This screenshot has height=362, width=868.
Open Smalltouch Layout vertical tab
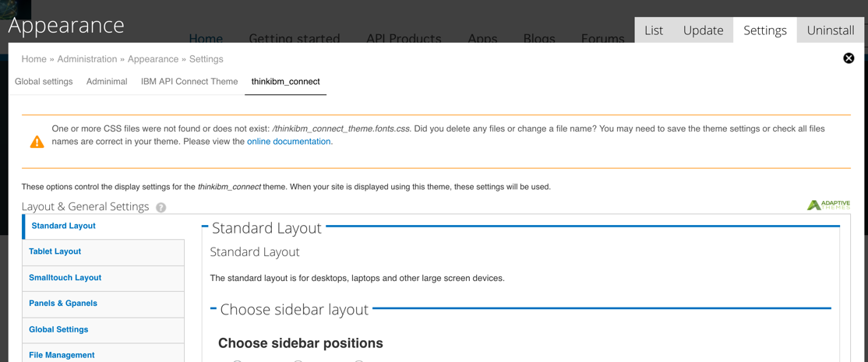(x=104, y=278)
